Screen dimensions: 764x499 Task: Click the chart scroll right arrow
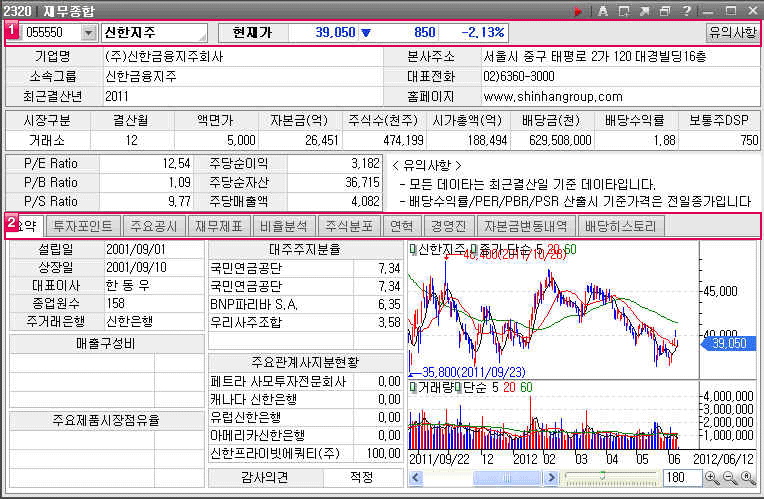tap(551, 478)
